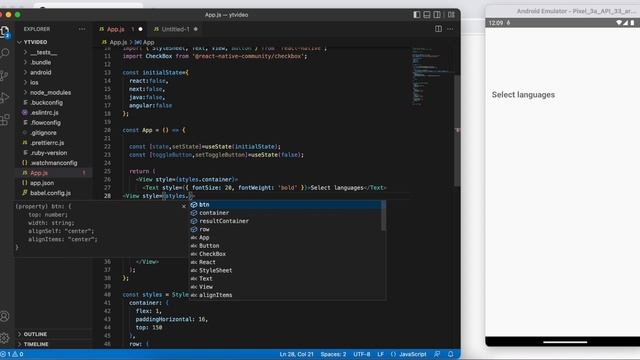Screen dimensions: 640x360
Task: Open the Accounts icon in activity bar
Action: [5, 316]
